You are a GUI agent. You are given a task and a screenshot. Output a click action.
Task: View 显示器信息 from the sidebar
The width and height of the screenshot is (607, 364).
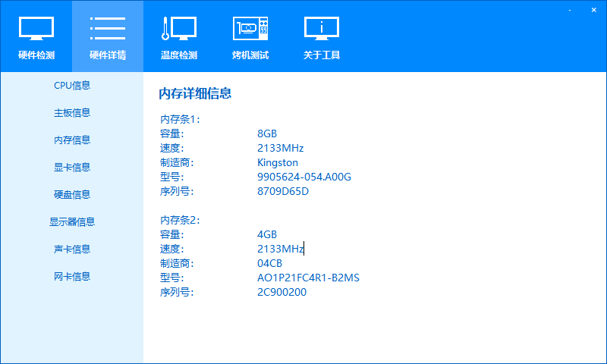point(72,222)
